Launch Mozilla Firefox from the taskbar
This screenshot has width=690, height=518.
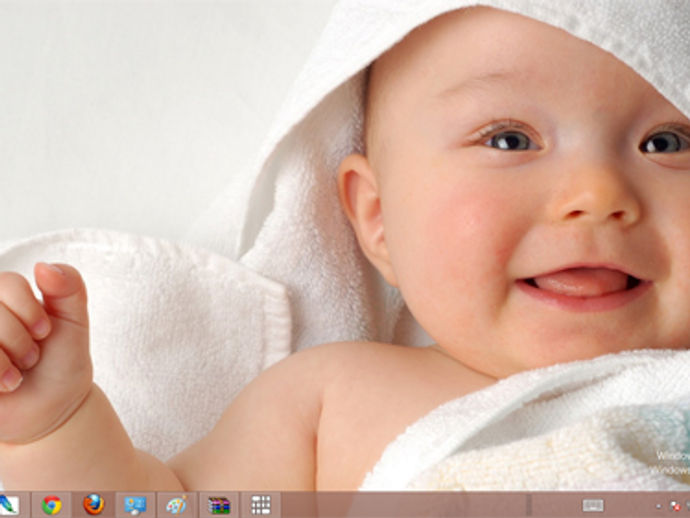click(94, 504)
